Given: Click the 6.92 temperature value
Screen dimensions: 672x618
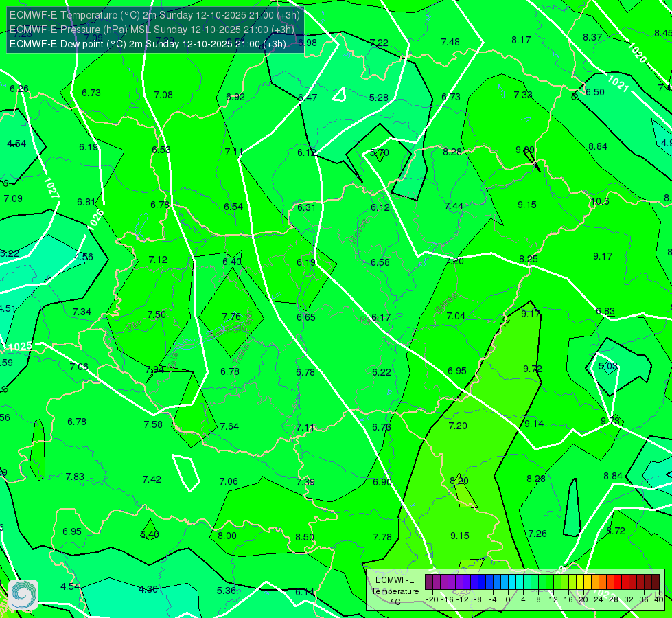Looking at the screenshot, I should pyautogui.click(x=235, y=97).
